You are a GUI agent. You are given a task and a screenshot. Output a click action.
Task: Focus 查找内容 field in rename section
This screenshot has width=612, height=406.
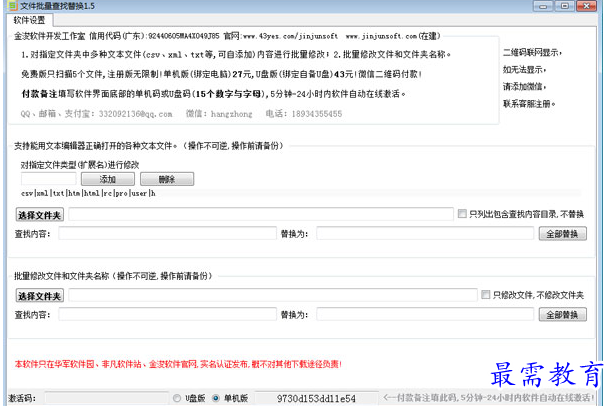[x=168, y=314]
